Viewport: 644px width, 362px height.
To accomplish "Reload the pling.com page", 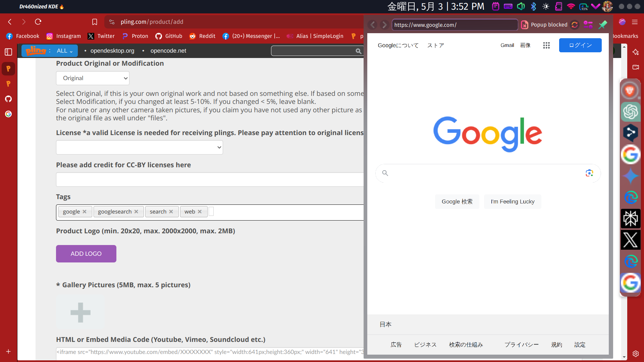I will (x=38, y=22).
